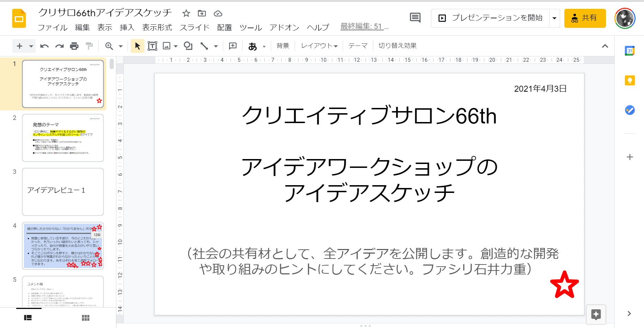Image resolution: width=644 pixels, height=328 pixels.
Task: Switch to grid view
Action: pyautogui.click(x=86, y=318)
